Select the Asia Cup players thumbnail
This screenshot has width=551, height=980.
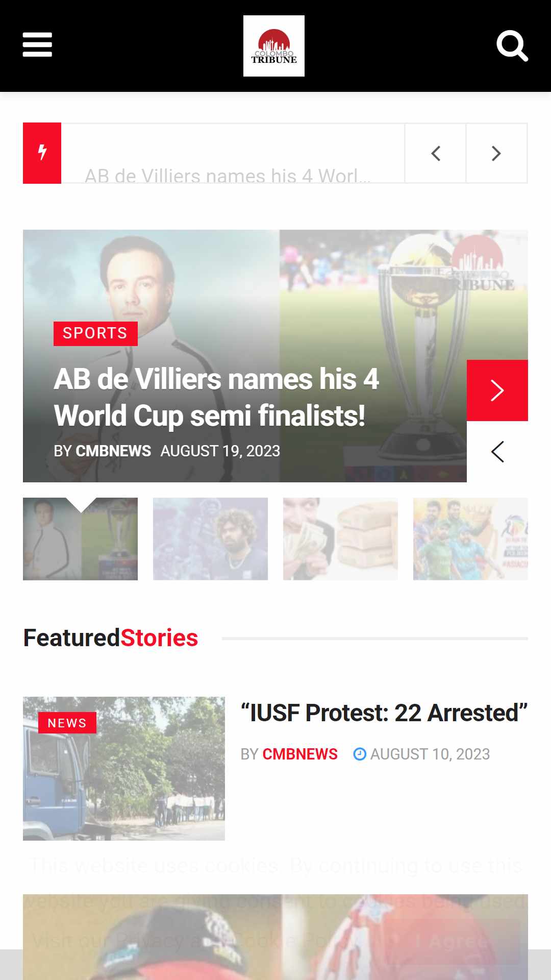470,539
